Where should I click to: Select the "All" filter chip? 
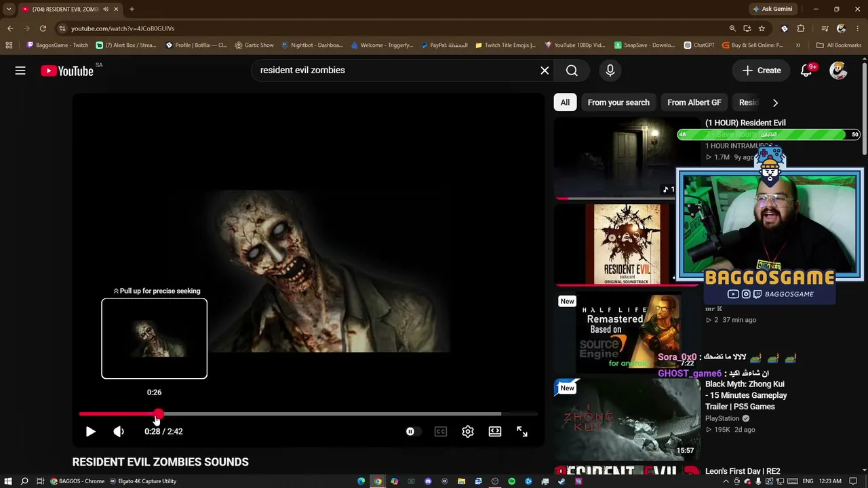click(x=565, y=102)
